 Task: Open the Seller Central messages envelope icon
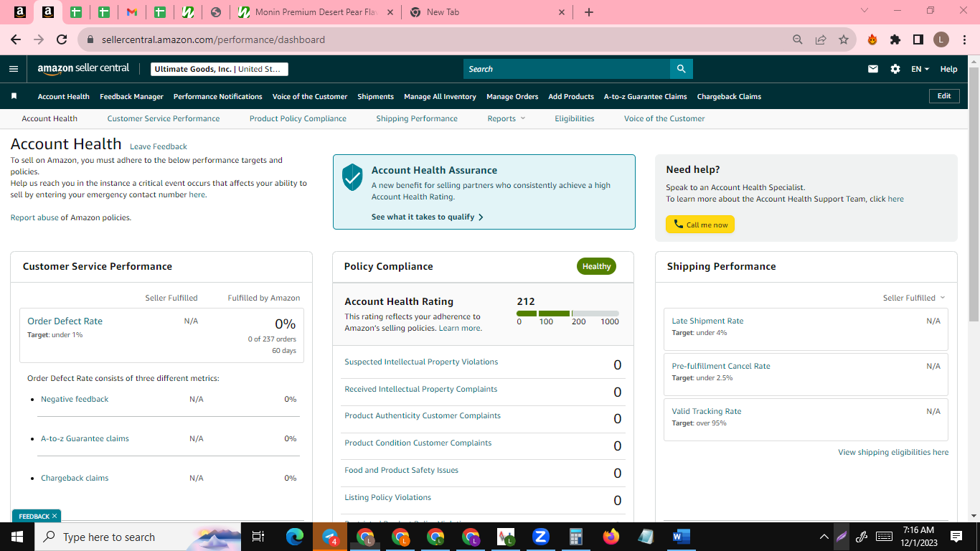873,69
